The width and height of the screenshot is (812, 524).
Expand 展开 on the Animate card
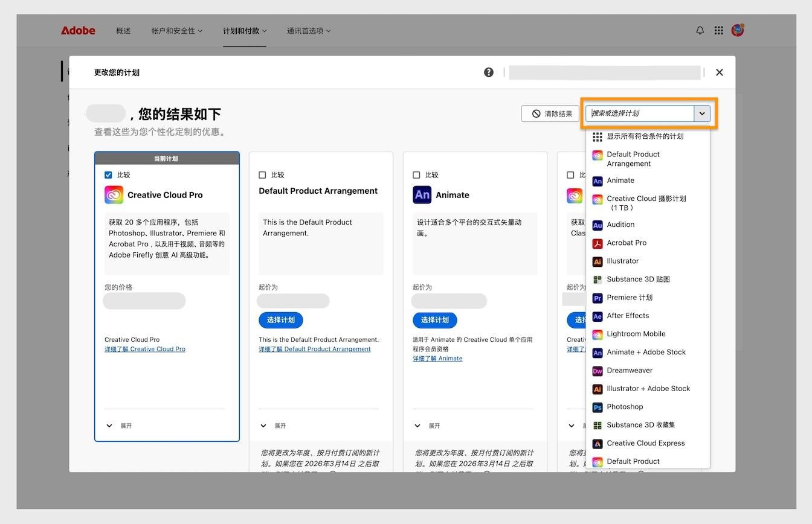427,426
